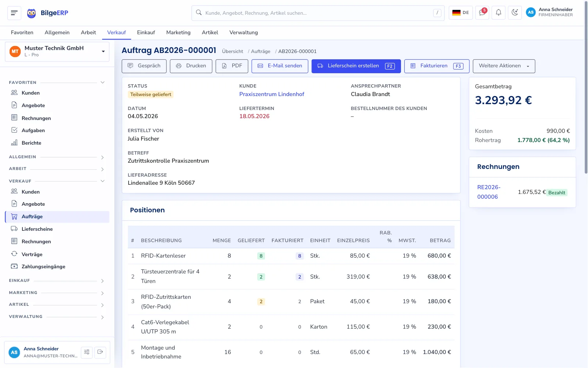
Task: Switch language with the DE flag selector
Action: pyautogui.click(x=460, y=13)
